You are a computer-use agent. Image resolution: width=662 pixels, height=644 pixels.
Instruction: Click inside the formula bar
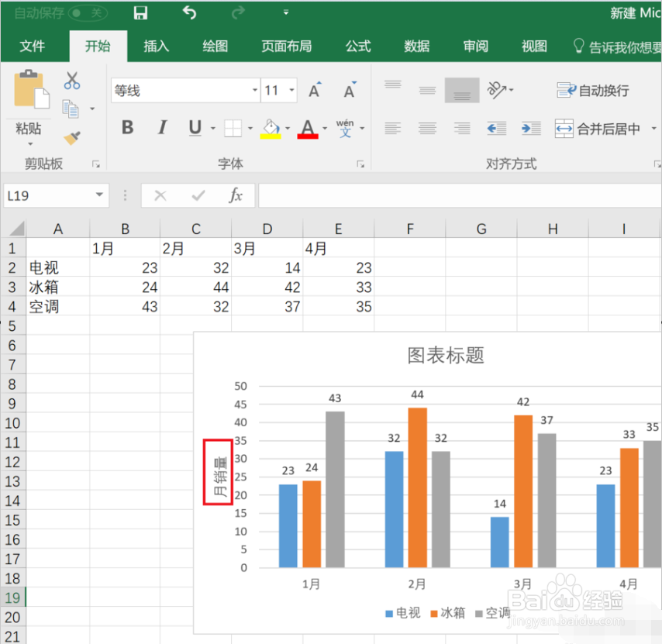pyautogui.click(x=460, y=195)
